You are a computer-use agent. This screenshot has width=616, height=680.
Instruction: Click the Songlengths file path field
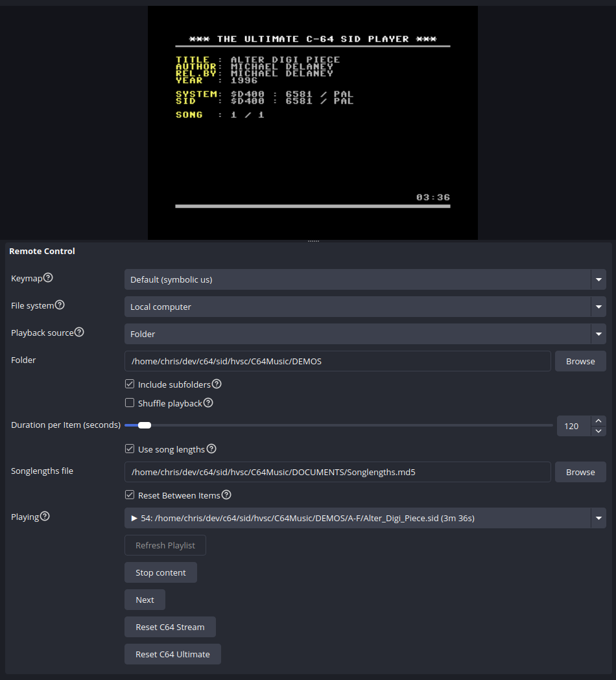click(x=337, y=472)
